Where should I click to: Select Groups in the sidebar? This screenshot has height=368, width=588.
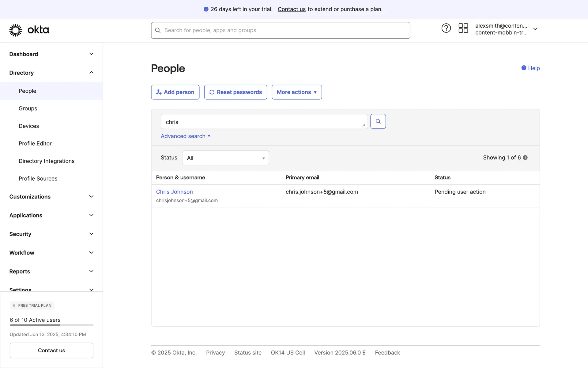click(28, 109)
